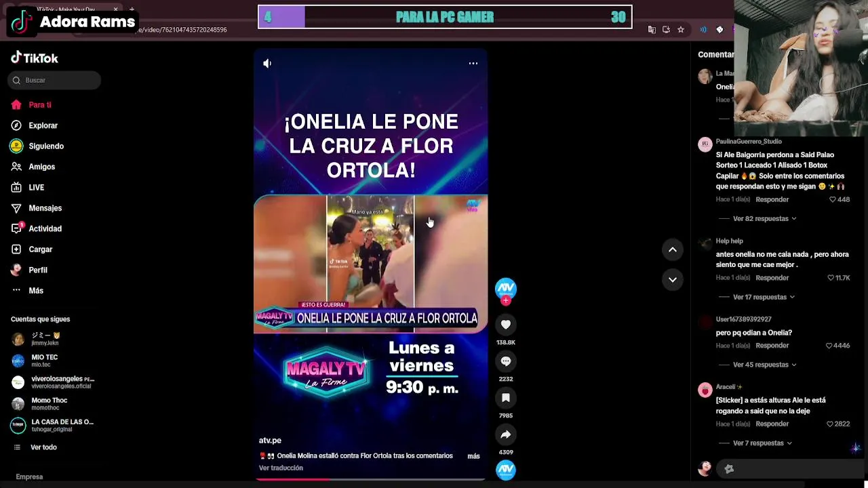The width and height of the screenshot is (868, 488).
Task: Go to previous video with up chevron
Action: click(673, 249)
